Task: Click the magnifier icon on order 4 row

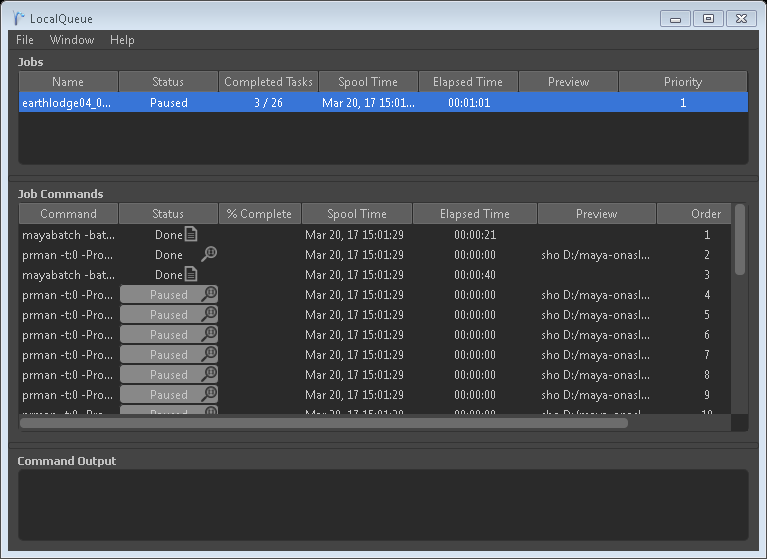Action: pyautogui.click(x=209, y=294)
